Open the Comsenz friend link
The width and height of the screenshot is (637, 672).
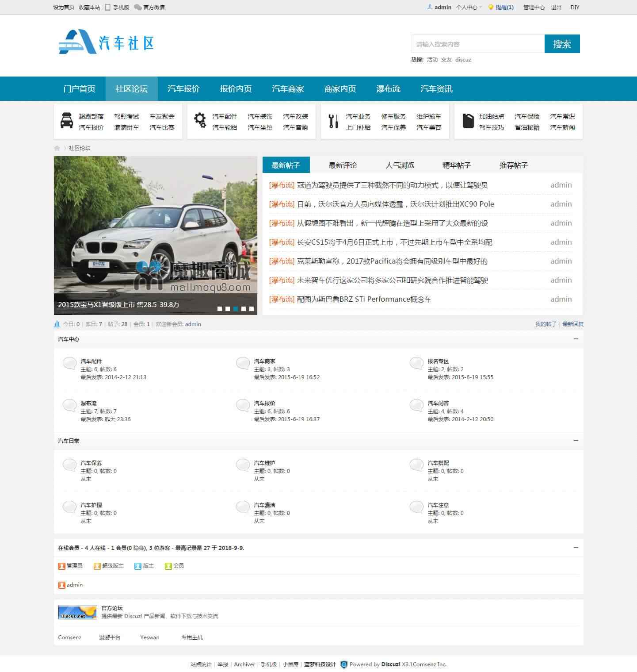tap(70, 637)
